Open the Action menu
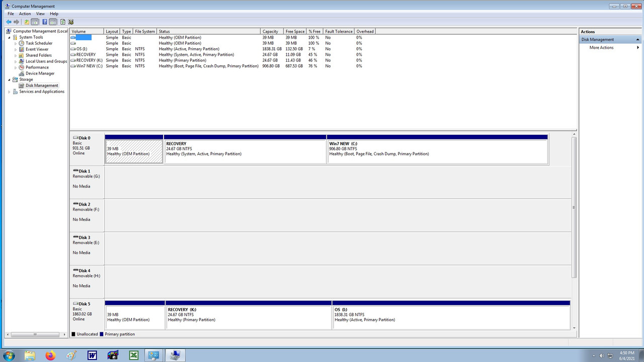This screenshot has height=362, width=644. coord(25,13)
